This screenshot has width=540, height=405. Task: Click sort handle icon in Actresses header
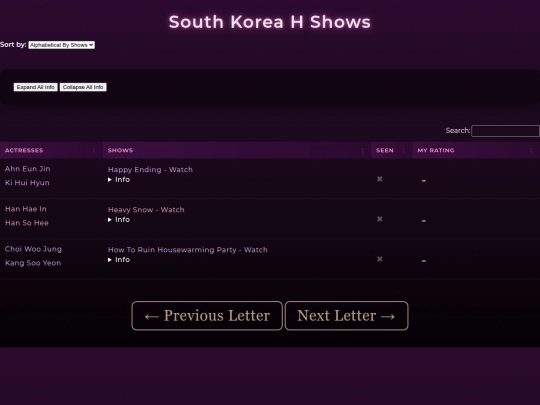click(x=94, y=150)
